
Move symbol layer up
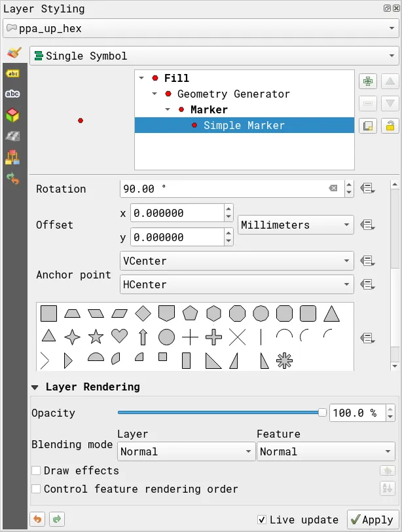[x=390, y=81]
